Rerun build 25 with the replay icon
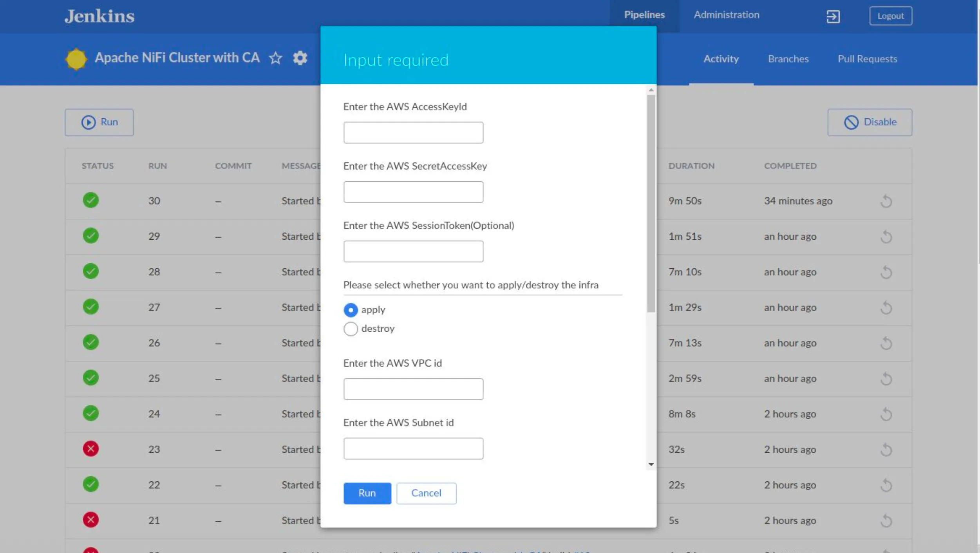Viewport: 980px width, 553px height. 886,378
